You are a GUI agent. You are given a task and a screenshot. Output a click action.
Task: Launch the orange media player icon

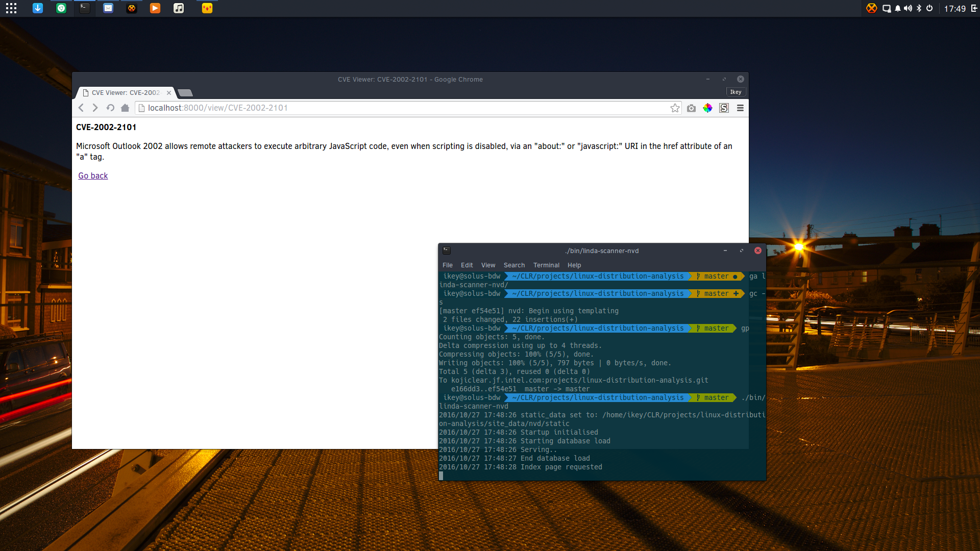[155, 8]
